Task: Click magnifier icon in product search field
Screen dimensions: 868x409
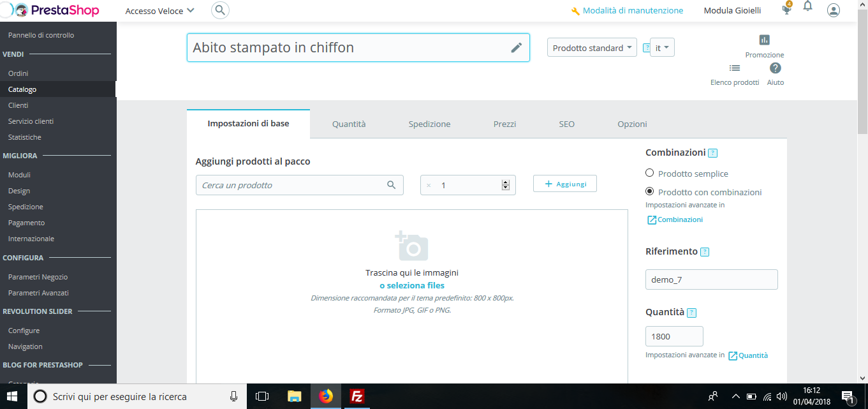Action: click(x=392, y=185)
